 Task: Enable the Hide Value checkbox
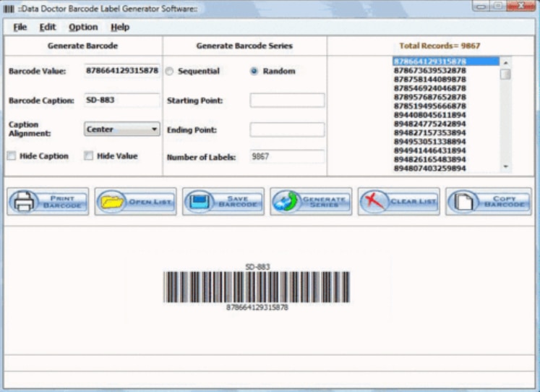click(89, 156)
